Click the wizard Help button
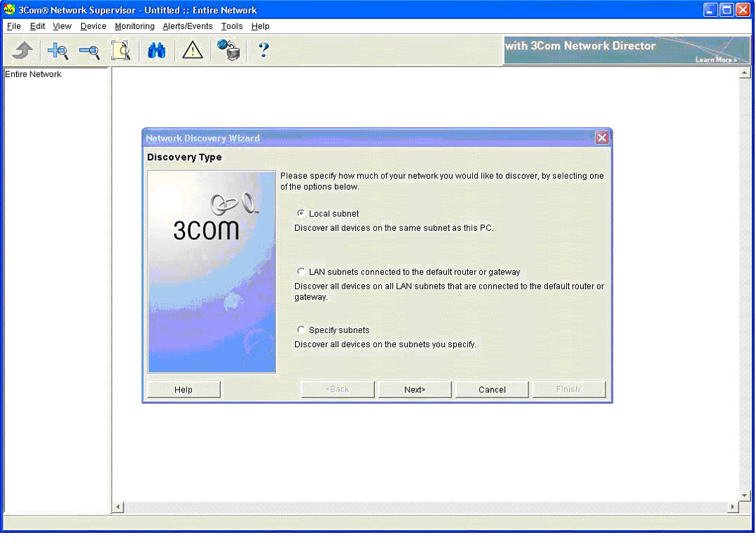The image size is (756, 554). (x=184, y=390)
